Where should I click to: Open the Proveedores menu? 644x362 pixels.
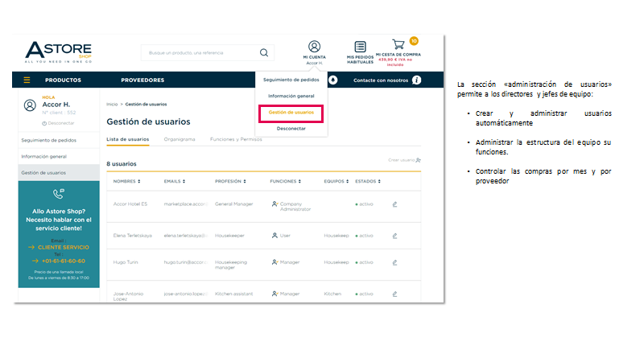[x=142, y=80]
